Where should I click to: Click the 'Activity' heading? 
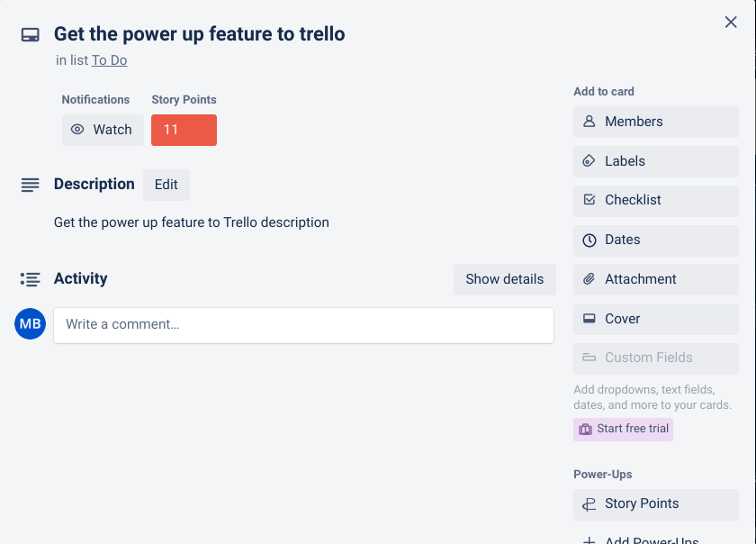coord(80,278)
